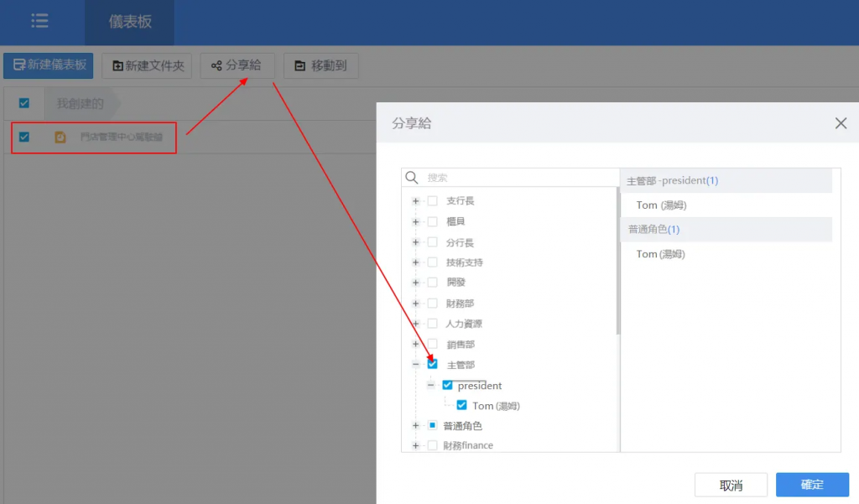
Task: Click the 新建文件夾 button
Action: point(148,65)
